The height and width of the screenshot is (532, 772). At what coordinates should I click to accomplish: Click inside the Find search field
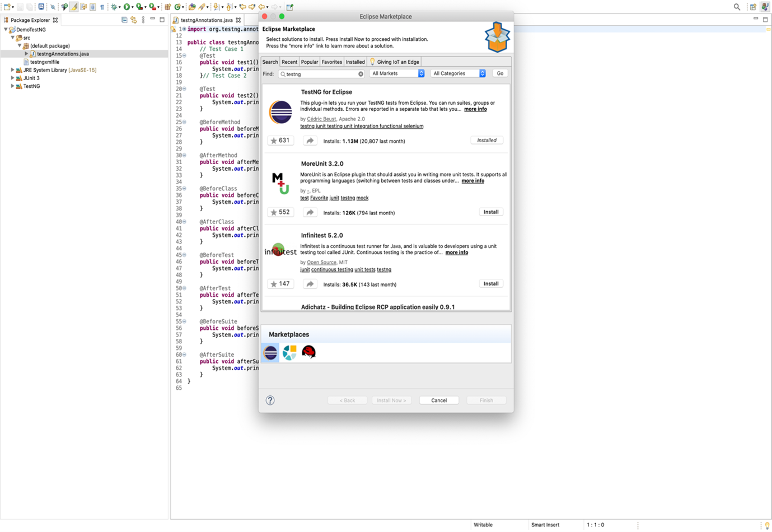319,73
